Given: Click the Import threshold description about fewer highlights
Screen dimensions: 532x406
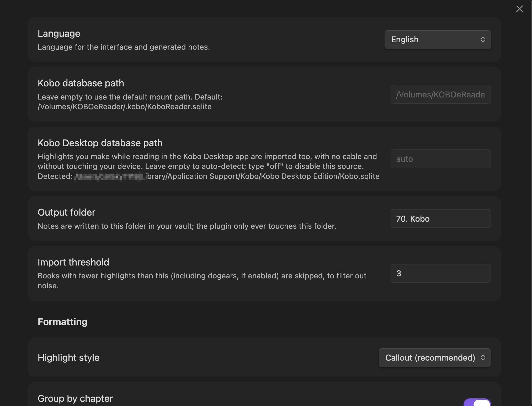Looking at the screenshot, I should (x=202, y=281).
